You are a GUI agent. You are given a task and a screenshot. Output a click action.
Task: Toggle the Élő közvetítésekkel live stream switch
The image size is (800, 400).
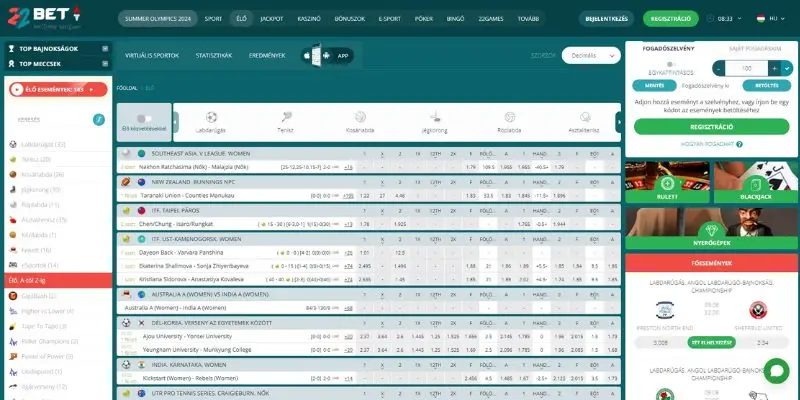144,118
